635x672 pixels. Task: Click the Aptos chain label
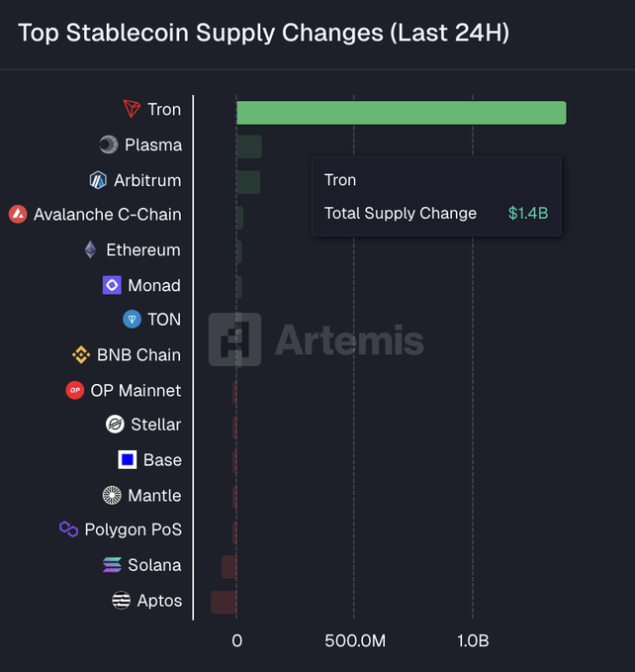coord(159,600)
